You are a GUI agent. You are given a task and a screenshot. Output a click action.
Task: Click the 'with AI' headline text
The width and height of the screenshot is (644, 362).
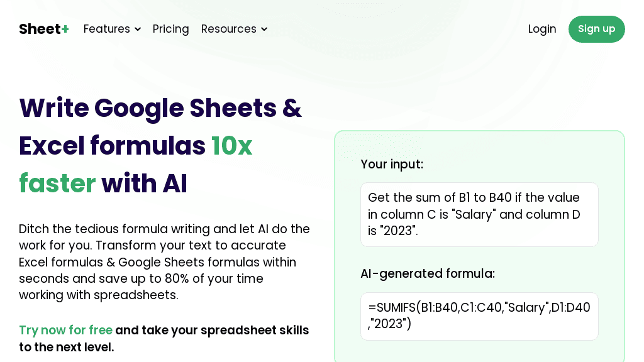[x=144, y=184]
